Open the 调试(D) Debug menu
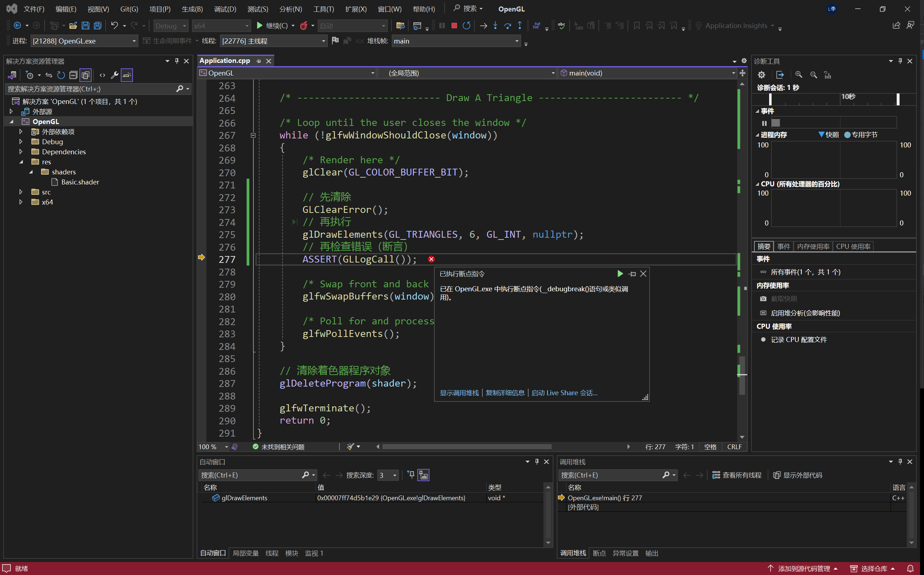Image resolution: width=924 pixels, height=575 pixels. 225,9
